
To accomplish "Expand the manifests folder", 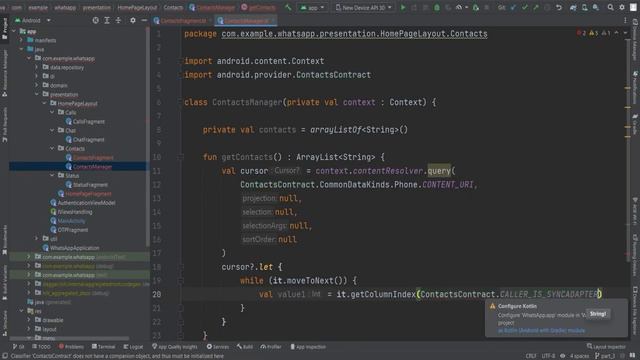I will pyautogui.click(x=21, y=40).
